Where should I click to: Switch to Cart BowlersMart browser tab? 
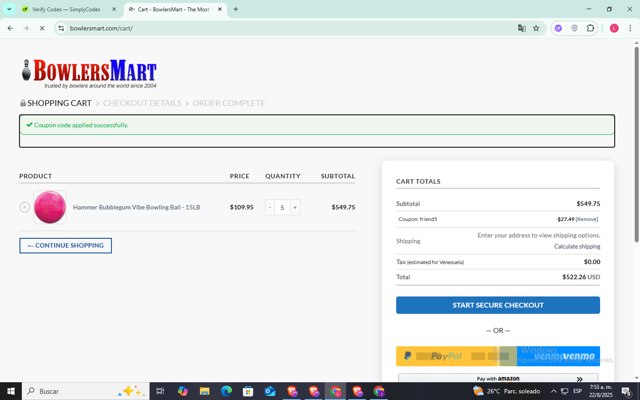tap(172, 9)
